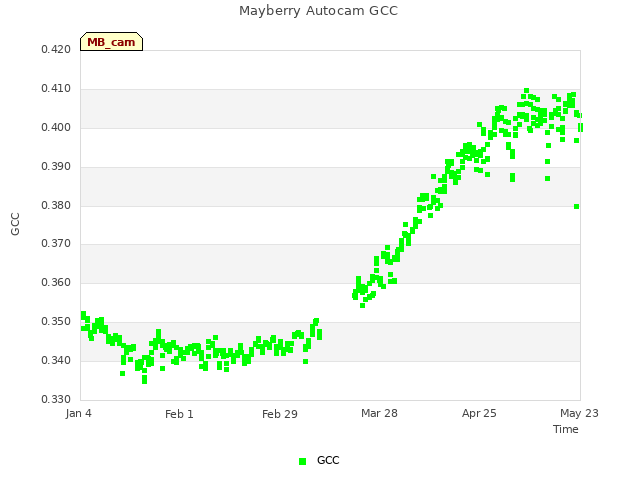Click the 0.390 y-axis value
The height and width of the screenshot is (480, 640).
(x=56, y=167)
